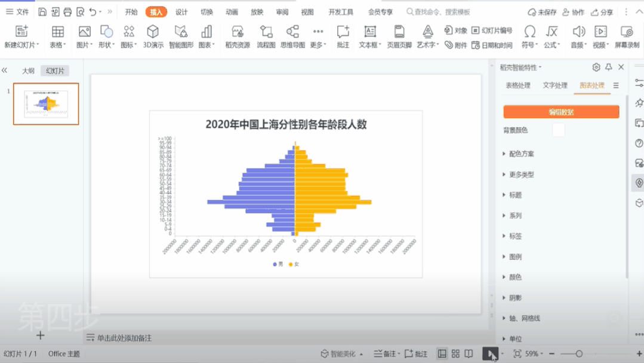Click the 协作 collaborate button
The height and width of the screenshot is (363, 644).
coord(574,13)
